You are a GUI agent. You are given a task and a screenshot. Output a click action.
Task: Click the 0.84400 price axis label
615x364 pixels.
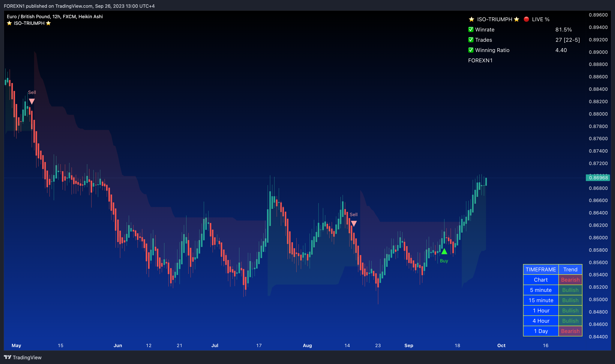click(598, 337)
